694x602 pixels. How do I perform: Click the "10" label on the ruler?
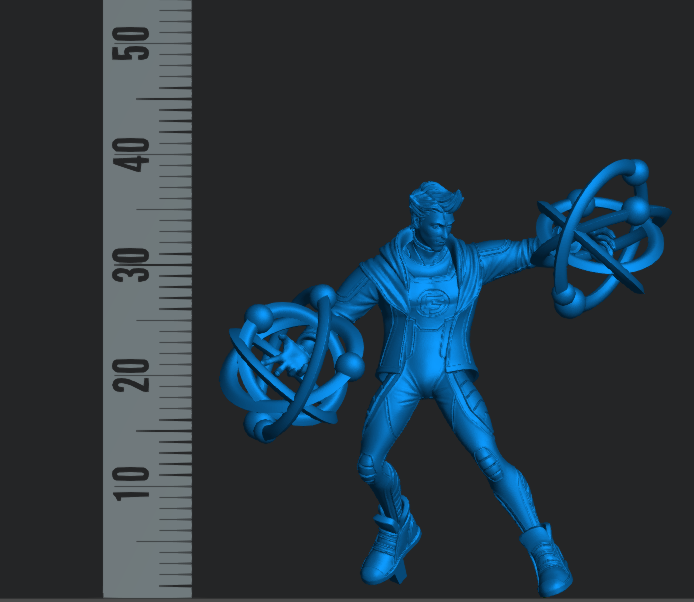point(131,485)
